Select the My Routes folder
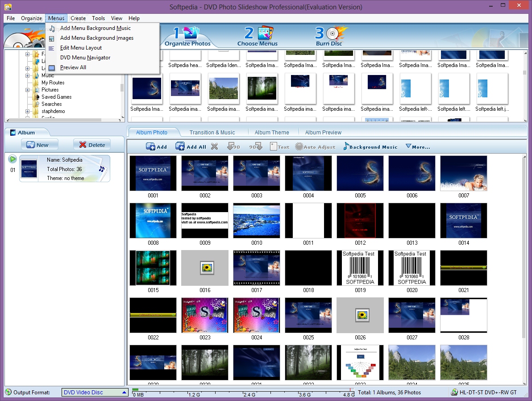 click(x=53, y=83)
